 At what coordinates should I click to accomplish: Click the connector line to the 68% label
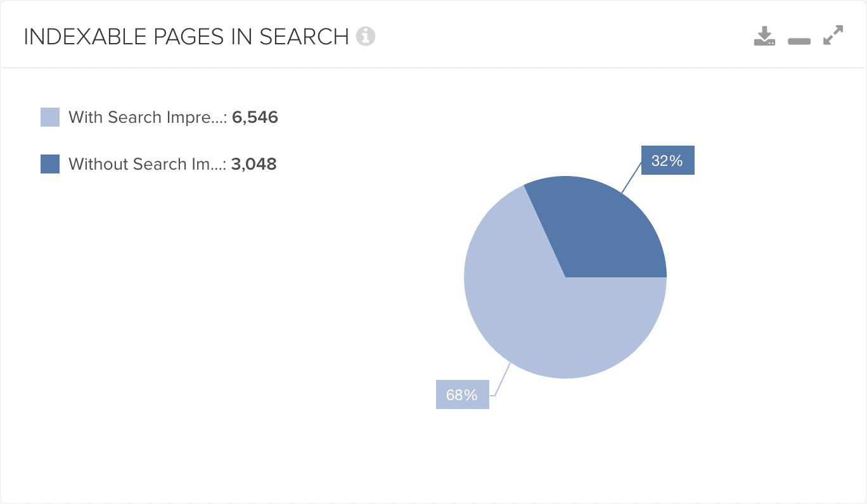coord(501,379)
